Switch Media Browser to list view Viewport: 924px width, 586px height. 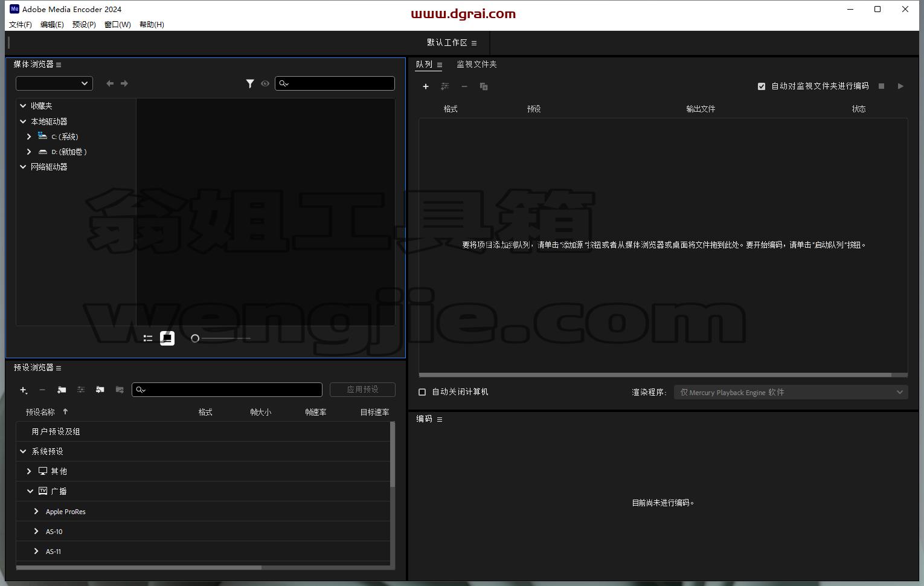(148, 338)
